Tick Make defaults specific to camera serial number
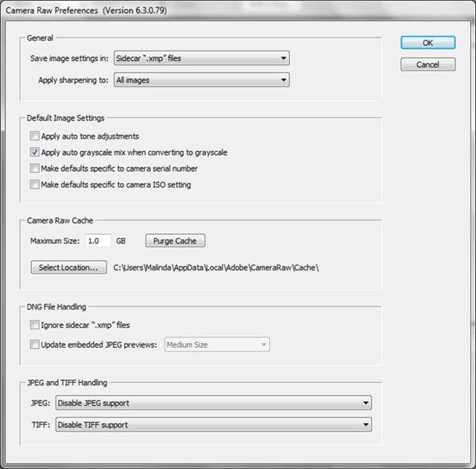This screenshot has width=476, height=469. pyautogui.click(x=35, y=168)
